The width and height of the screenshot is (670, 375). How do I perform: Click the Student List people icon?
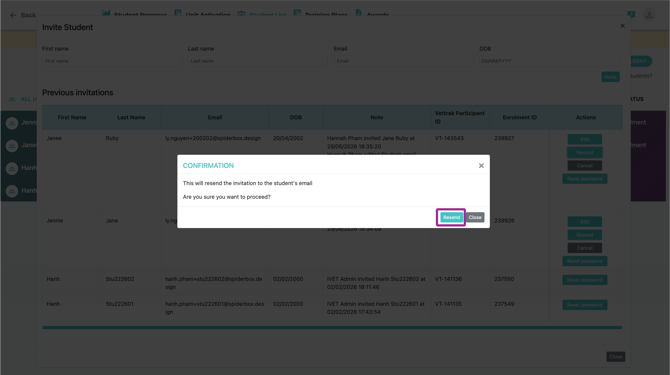[241, 13]
